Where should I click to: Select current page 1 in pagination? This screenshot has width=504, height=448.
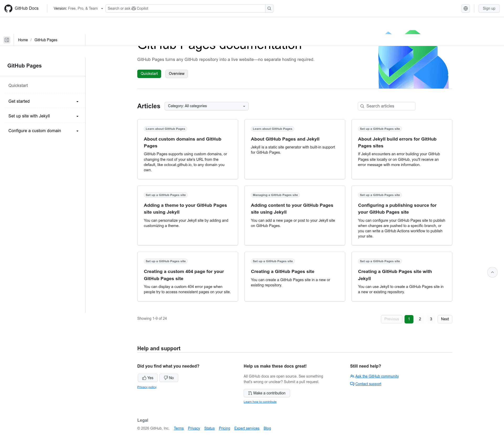(409, 319)
